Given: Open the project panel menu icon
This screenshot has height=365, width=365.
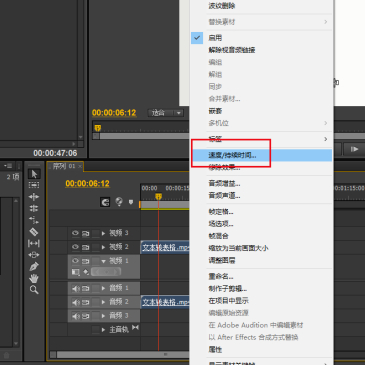Looking at the screenshot, I should 8,166.
